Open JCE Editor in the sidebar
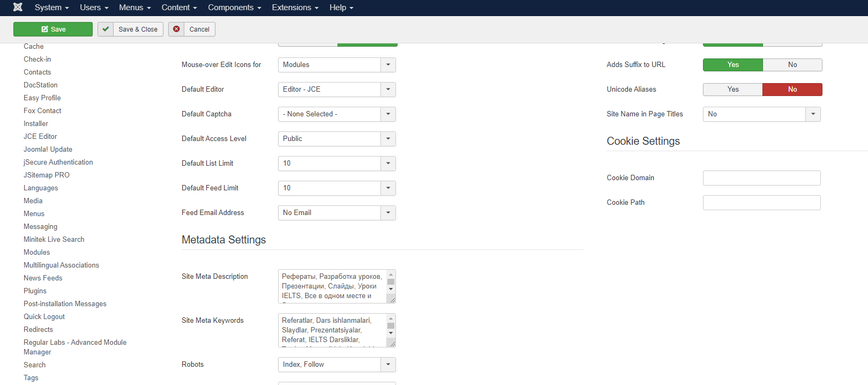The height and width of the screenshot is (385, 868). tap(40, 137)
